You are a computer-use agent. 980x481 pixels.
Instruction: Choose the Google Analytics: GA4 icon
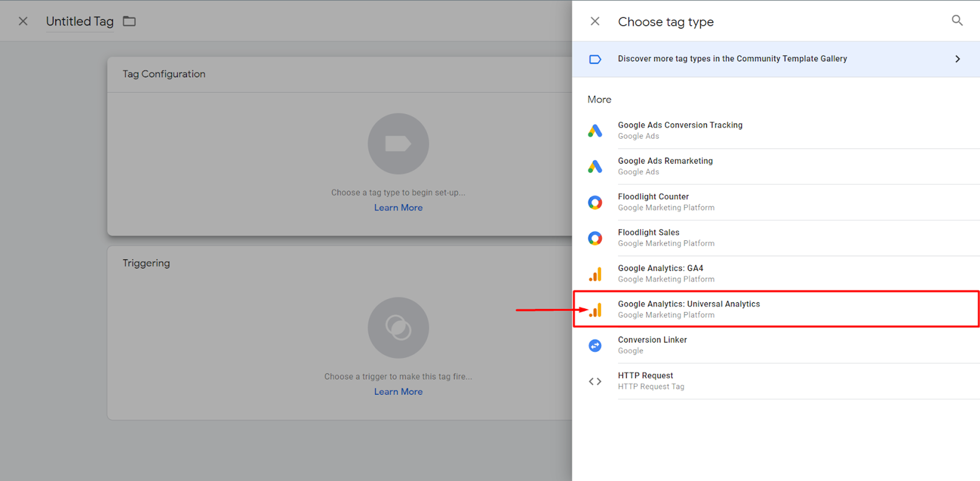point(595,274)
